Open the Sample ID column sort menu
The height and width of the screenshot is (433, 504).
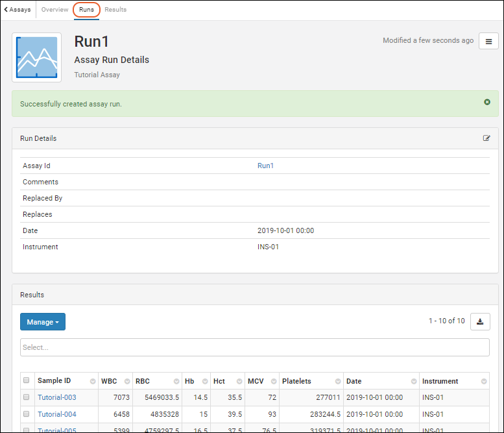pyautogui.click(x=93, y=381)
